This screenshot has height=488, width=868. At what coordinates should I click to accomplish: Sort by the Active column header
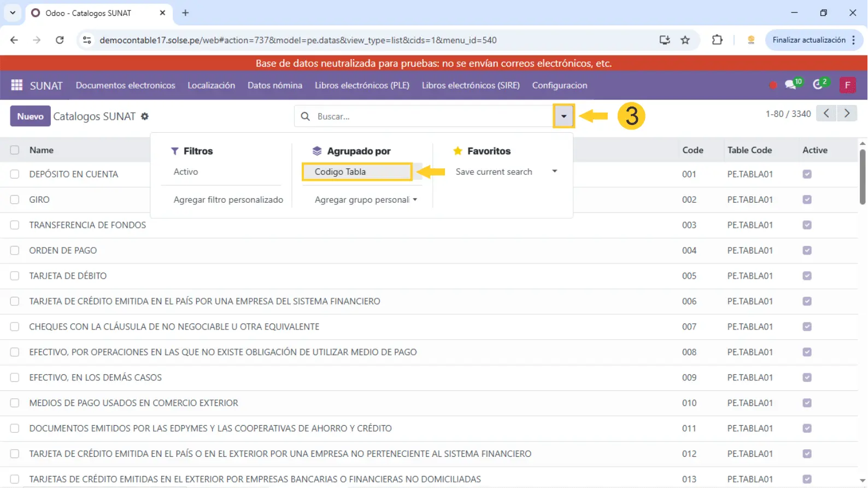[x=814, y=150]
